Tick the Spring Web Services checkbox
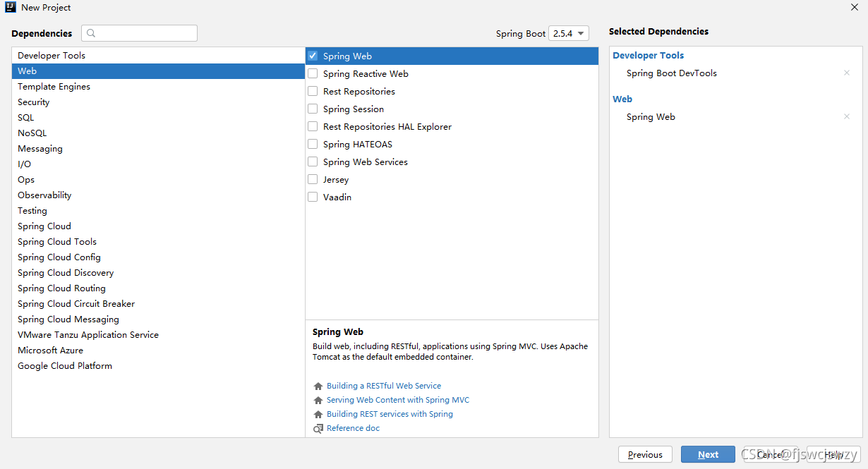868x469 pixels. coord(313,162)
